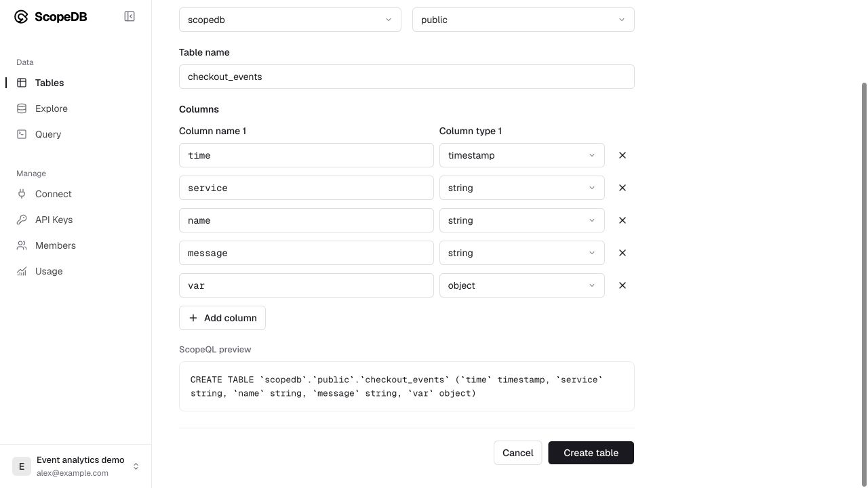The image size is (868, 488).
Task: Cancel table creation
Action: coord(518,453)
